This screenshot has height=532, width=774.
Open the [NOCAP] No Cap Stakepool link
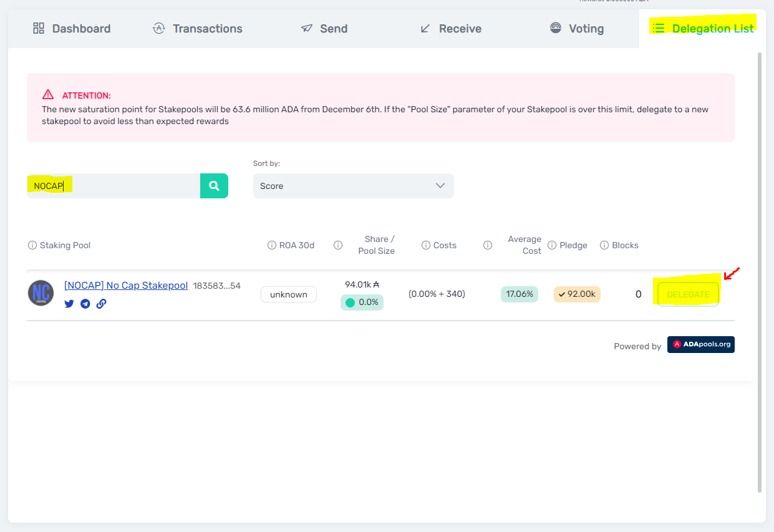[x=126, y=286]
